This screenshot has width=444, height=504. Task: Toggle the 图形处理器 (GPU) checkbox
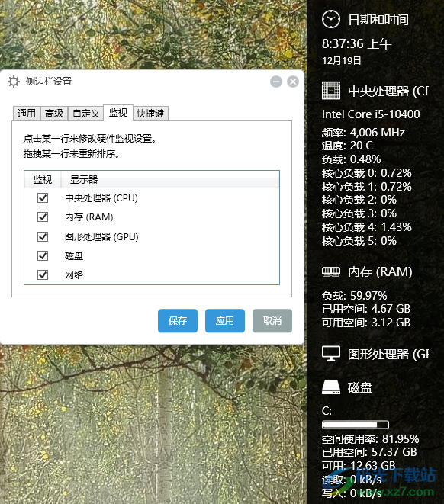(x=43, y=236)
